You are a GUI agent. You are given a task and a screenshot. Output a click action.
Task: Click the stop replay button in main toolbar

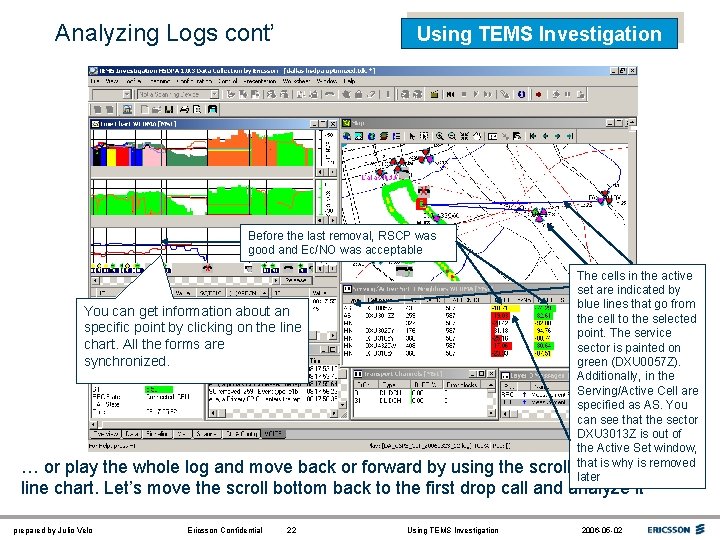(464, 94)
